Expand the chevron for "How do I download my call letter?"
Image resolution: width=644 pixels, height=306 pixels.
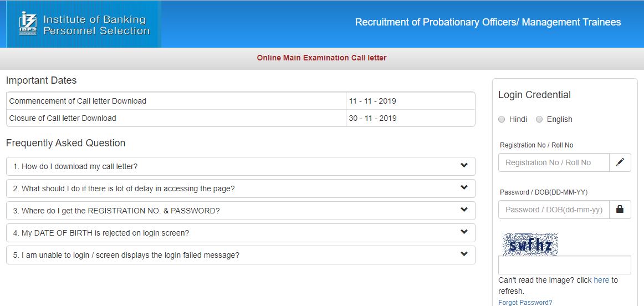point(464,166)
